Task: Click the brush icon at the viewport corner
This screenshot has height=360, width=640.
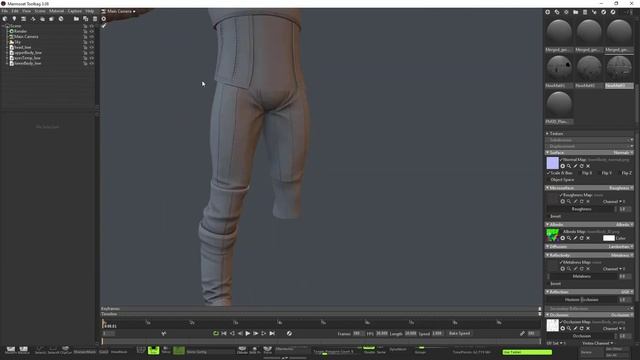Action: [x=104, y=26]
